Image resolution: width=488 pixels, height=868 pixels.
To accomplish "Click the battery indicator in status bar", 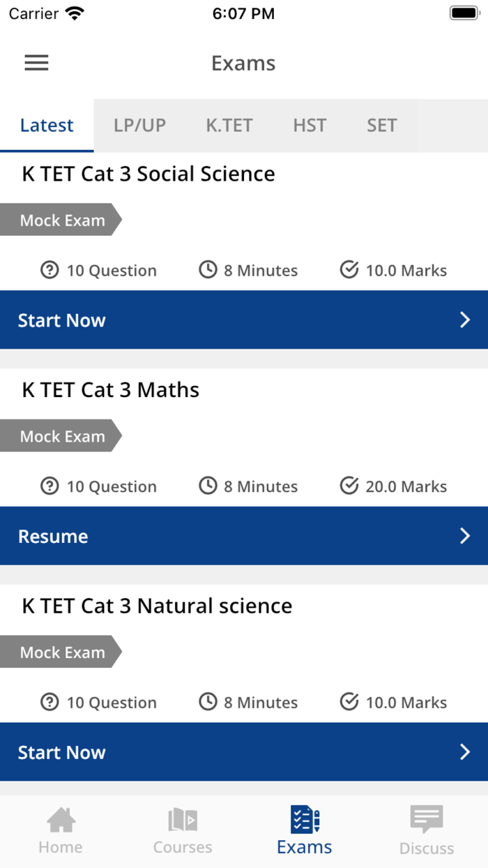I will click(x=463, y=13).
